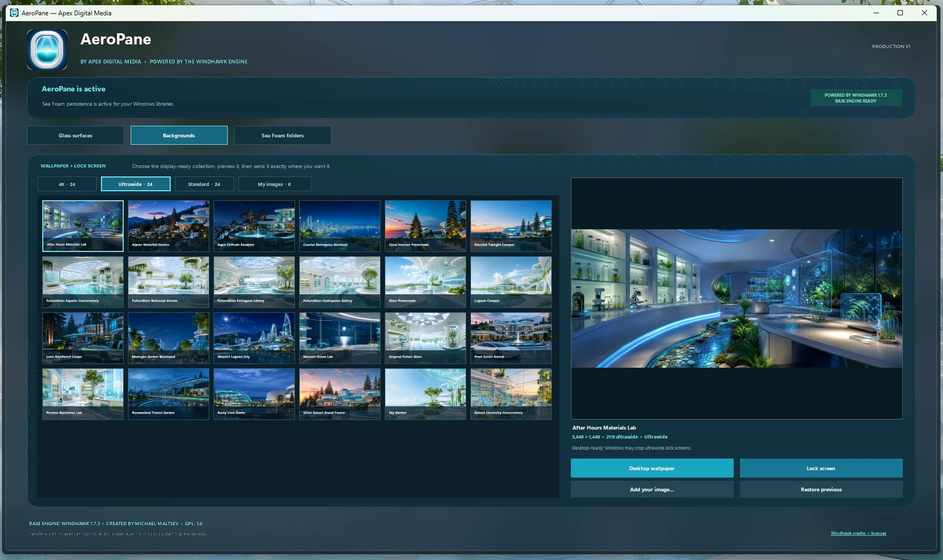Viewport: 943px width, 560px height.
Task: Pick the Moonlit Ocean Lab wallpaper
Action: (x=340, y=338)
